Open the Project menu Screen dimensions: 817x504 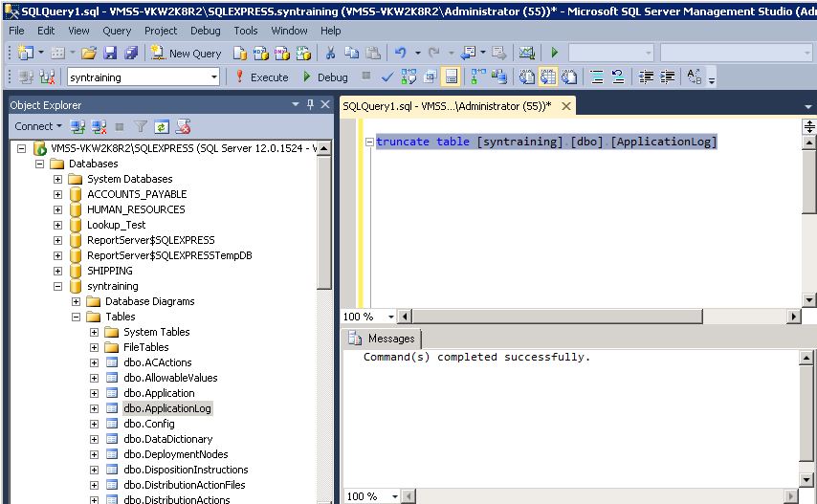coord(161,31)
